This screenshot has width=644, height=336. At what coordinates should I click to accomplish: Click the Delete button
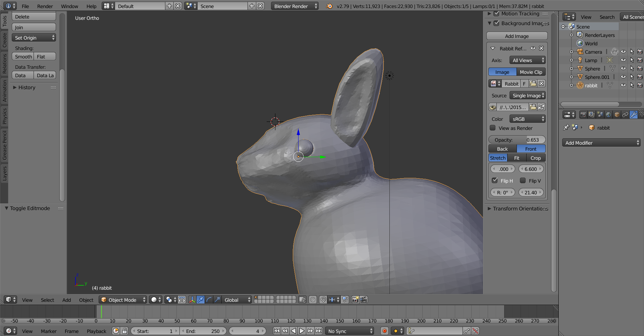point(34,16)
